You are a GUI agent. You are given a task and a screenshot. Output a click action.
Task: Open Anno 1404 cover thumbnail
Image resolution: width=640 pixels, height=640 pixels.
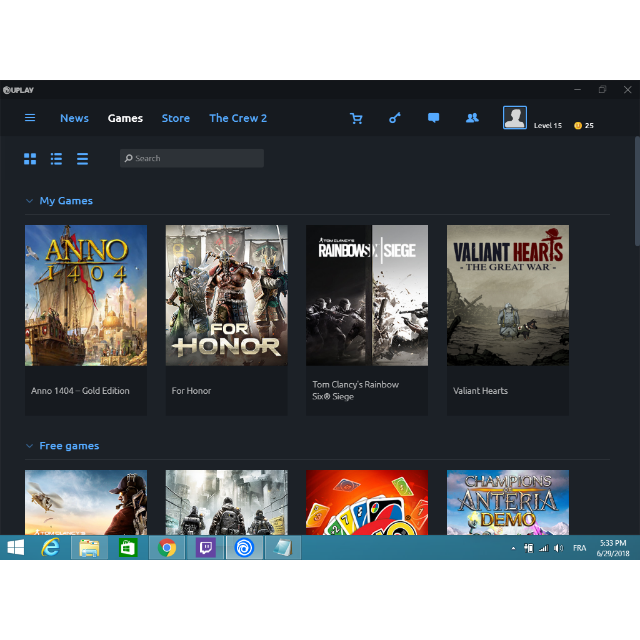point(86,295)
